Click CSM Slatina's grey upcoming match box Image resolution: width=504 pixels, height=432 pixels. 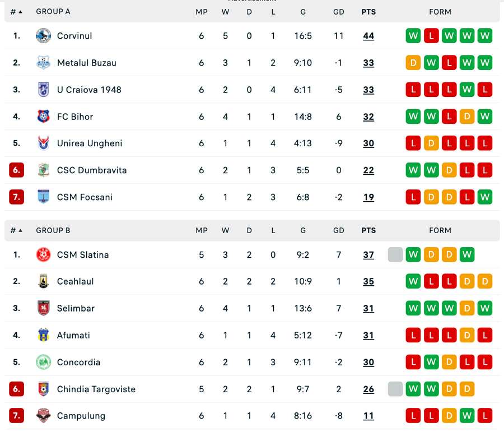(x=395, y=254)
